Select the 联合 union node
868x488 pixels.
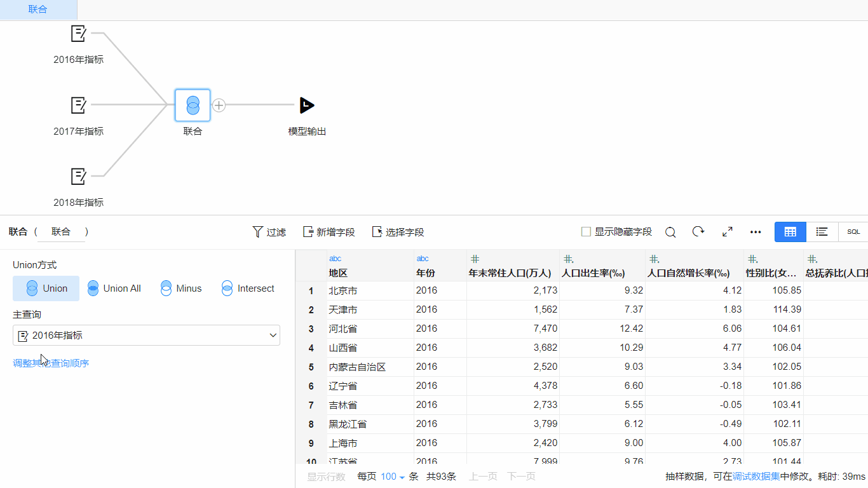click(x=193, y=105)
